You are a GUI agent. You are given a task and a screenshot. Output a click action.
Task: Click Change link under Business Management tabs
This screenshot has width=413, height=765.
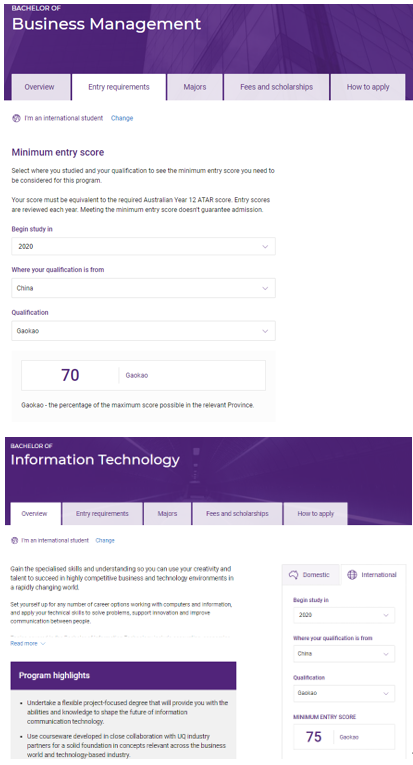click(122, 118)
